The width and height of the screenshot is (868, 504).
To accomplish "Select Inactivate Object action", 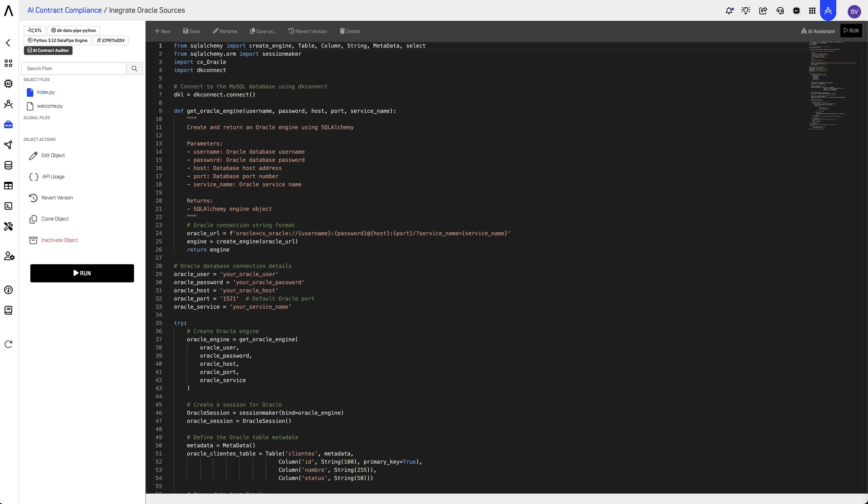I will point(53,240).
